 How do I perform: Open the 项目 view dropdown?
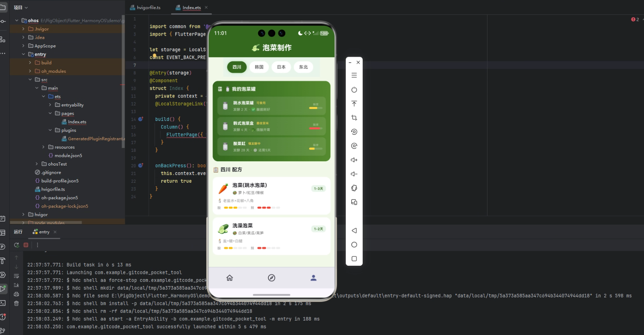pos(21,7)
